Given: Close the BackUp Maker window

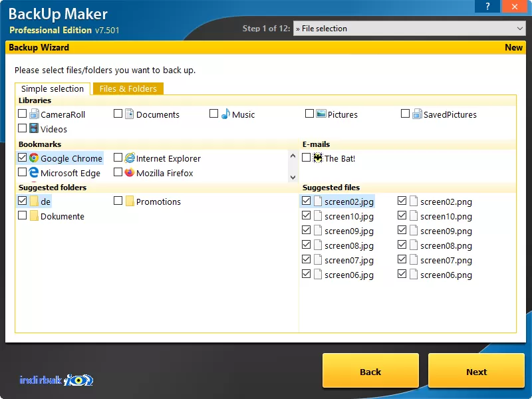Looking at the screenshot, I should pos(514,6).
